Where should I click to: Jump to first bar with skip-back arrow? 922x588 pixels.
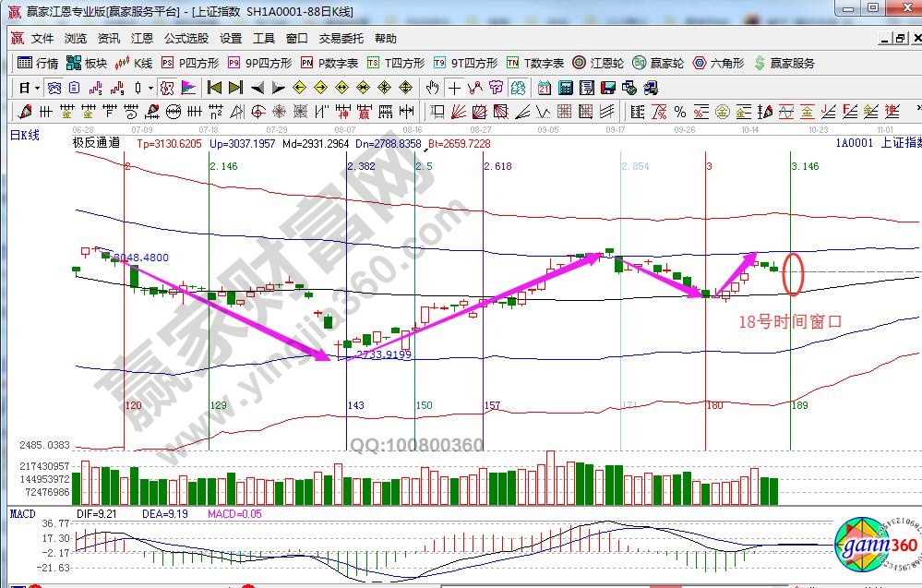point(214,88)
